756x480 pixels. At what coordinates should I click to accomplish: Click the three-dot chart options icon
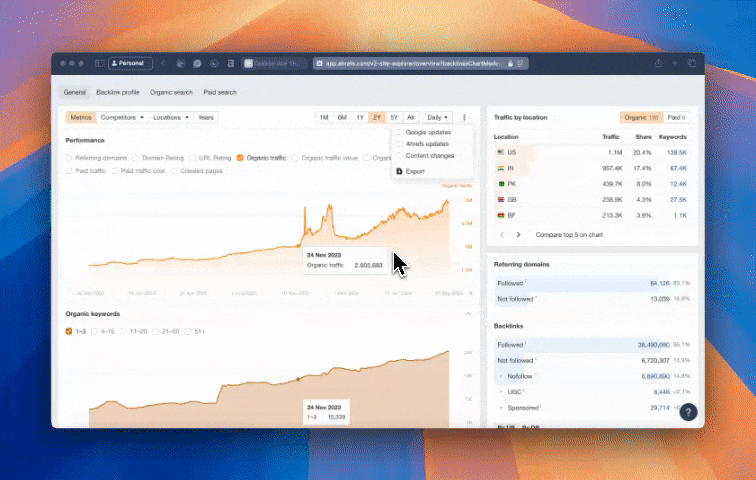click(464, 117)
